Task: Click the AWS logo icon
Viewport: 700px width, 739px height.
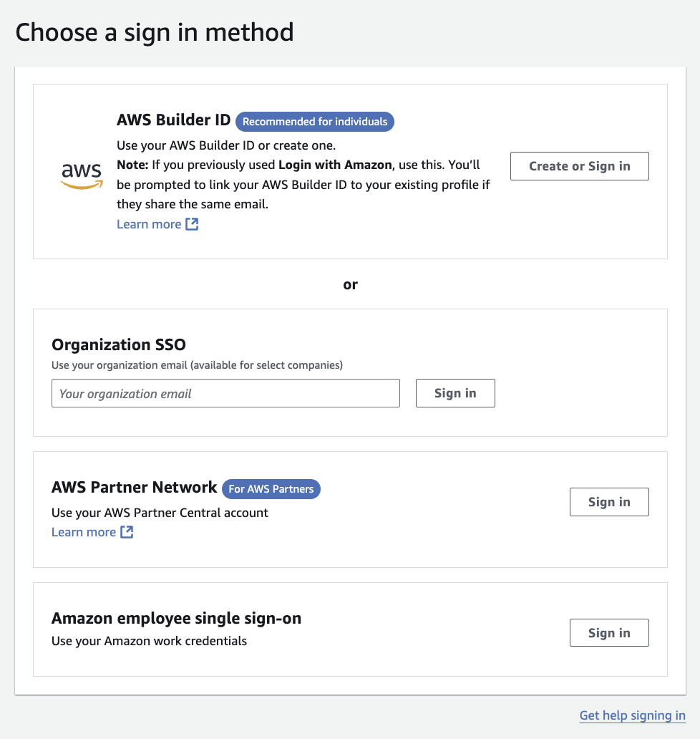Action: coord(82,175)
